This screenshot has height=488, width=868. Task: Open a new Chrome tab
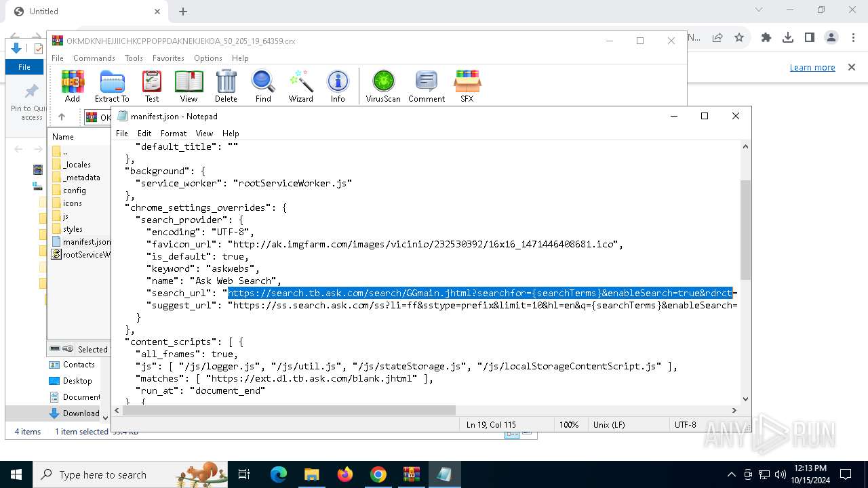183,12
